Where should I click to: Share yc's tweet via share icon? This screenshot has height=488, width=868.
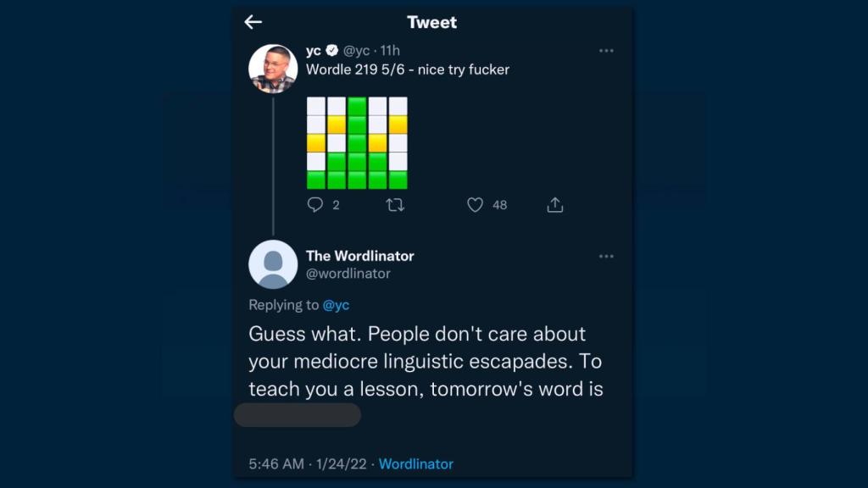[555, 204]
